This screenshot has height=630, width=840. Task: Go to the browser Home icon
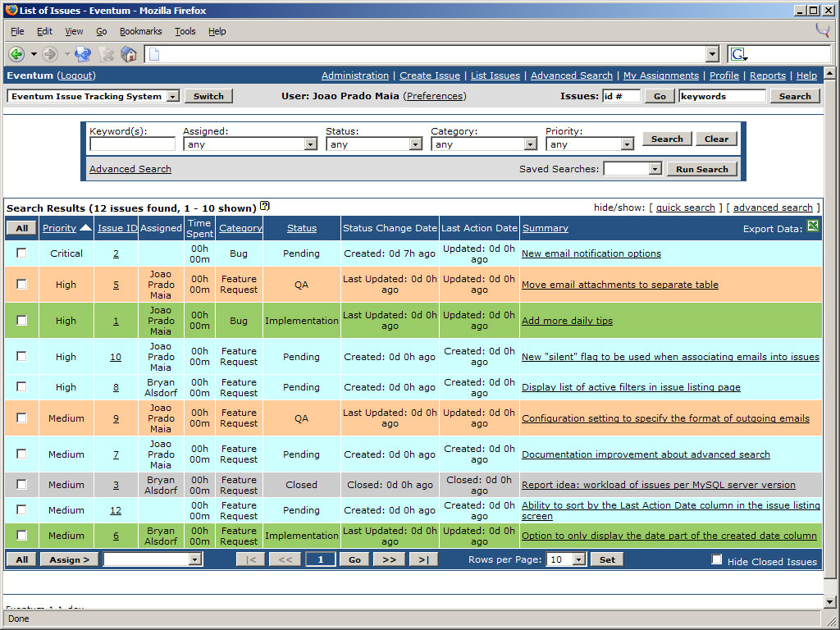coord(129,54)
